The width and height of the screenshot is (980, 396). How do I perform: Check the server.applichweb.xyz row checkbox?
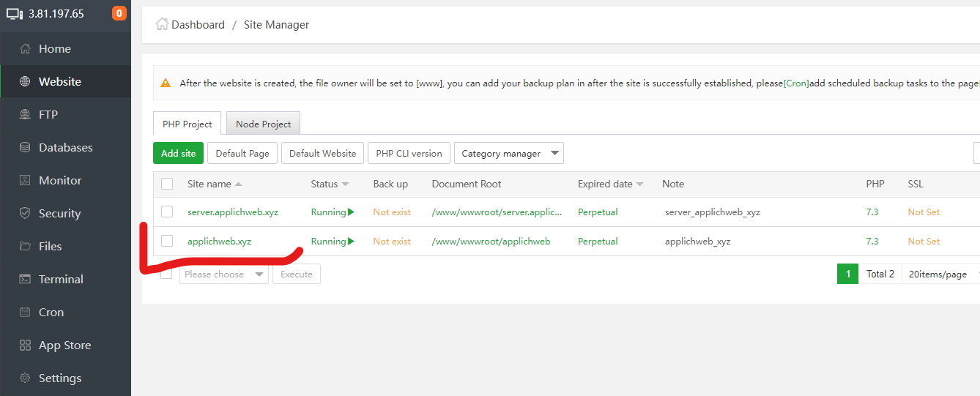[x=167, y=212]
